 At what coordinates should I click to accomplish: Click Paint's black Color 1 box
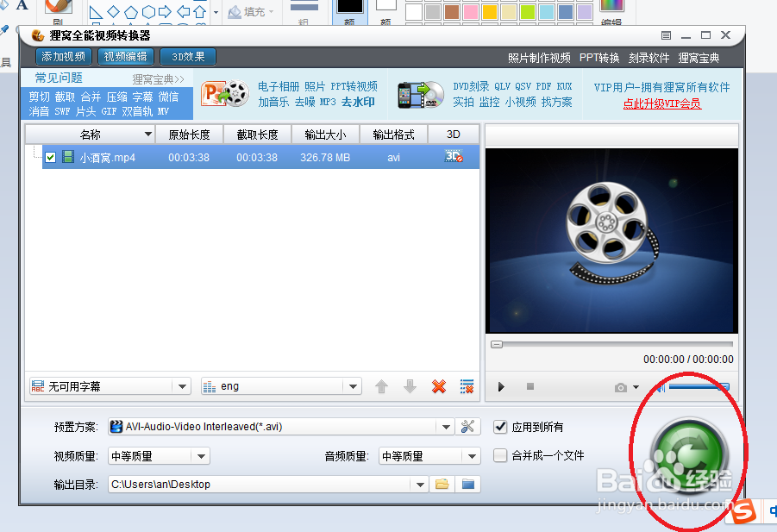350,7
